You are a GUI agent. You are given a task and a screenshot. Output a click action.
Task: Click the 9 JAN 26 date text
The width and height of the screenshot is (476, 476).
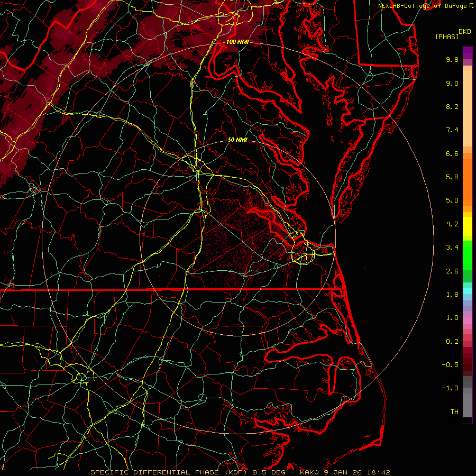point(342,472)
